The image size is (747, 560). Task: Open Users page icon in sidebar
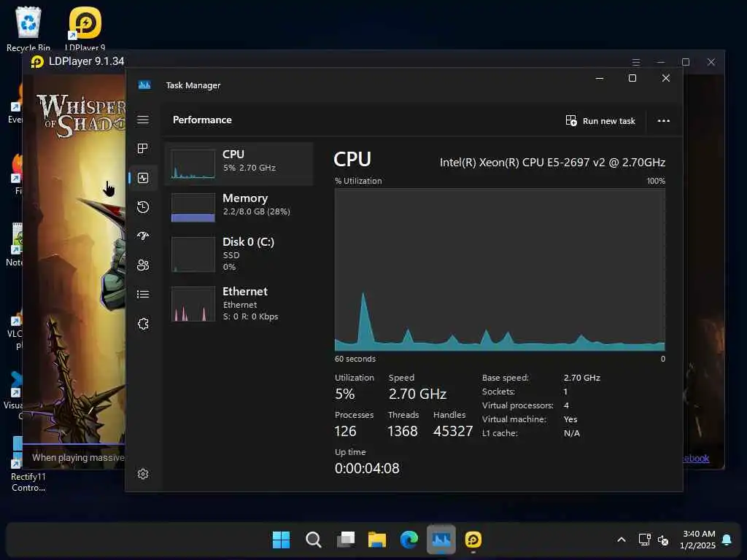[x=143, y=265]
